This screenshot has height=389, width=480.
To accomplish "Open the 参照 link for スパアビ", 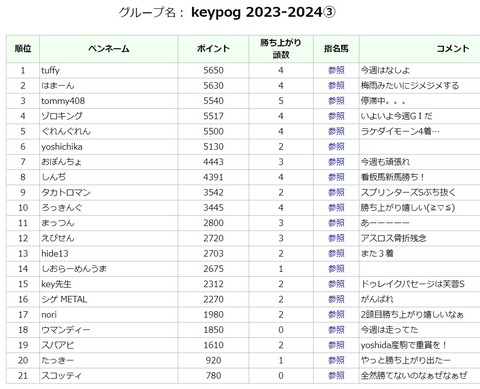I will click(x=336, y=345).
